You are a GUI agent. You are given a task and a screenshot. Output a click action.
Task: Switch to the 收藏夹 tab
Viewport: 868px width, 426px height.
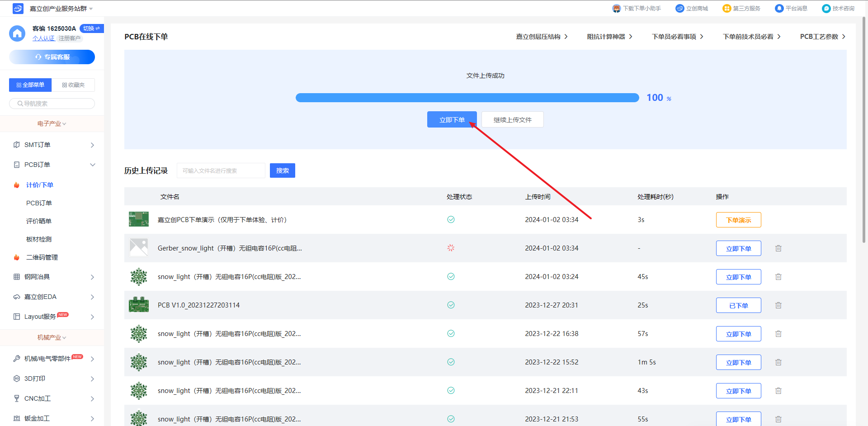pyautogui.click(x=73, y=85)
